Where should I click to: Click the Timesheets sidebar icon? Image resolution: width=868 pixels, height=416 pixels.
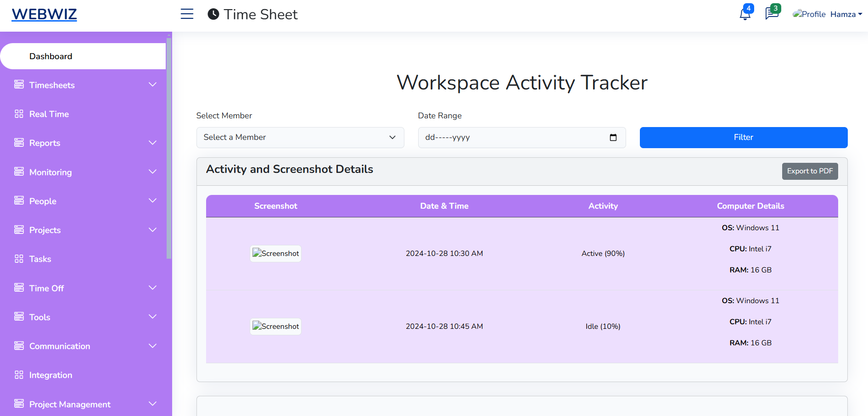click(x=19, y=84)
